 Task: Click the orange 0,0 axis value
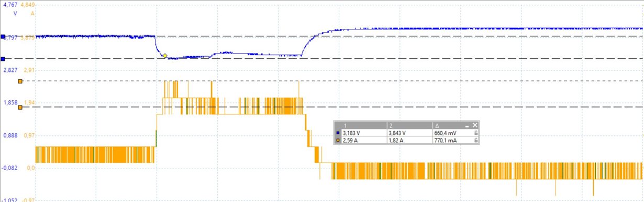[30, 168]
